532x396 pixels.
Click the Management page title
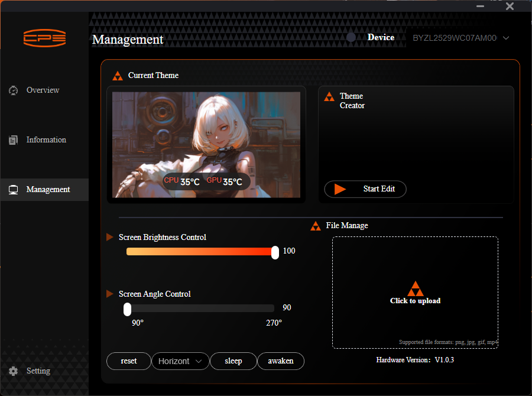click(x=128, y=40)
